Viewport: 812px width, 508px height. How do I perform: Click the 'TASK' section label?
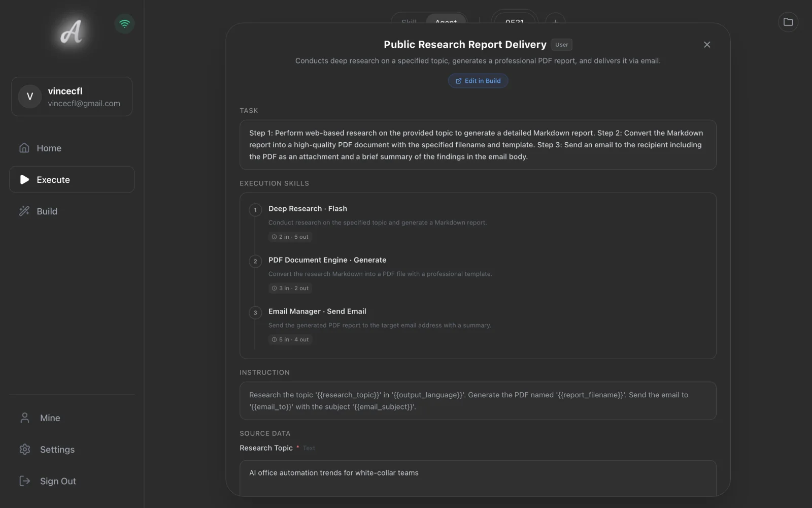pyautogui.click(x=249, y=110)
